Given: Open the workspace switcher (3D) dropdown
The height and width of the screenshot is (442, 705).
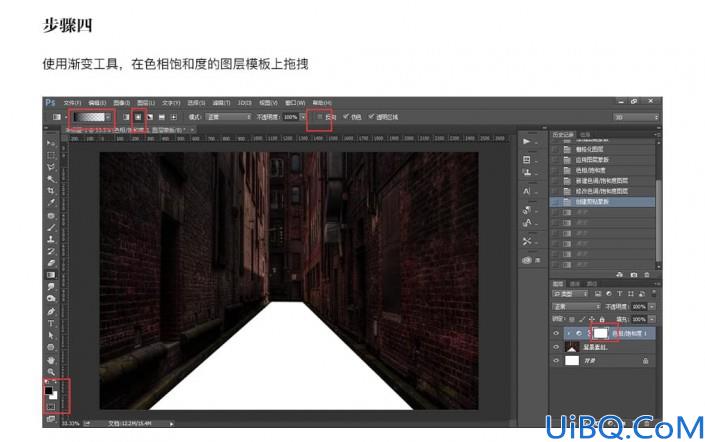Looking at the screenshot, I should (x=635, y=117).
